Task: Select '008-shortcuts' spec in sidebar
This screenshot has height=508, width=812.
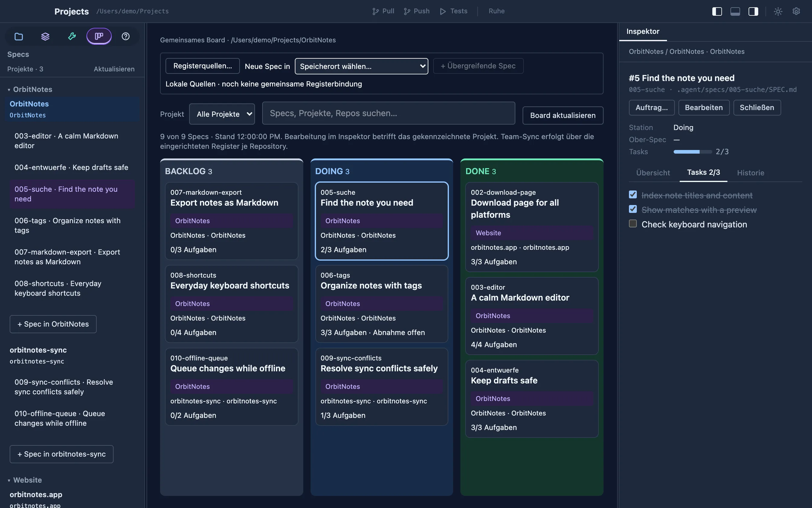Action: point(72,288)
